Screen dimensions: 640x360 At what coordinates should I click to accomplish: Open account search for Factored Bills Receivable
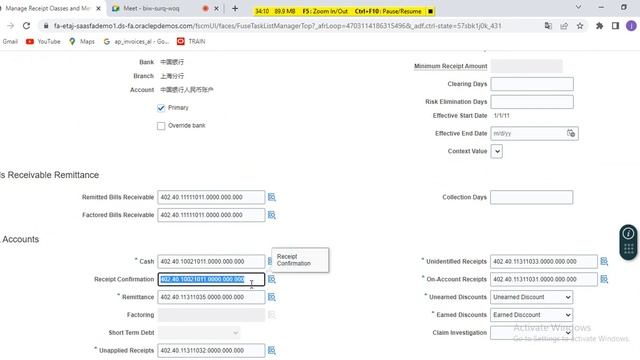[x=272, y=215]
